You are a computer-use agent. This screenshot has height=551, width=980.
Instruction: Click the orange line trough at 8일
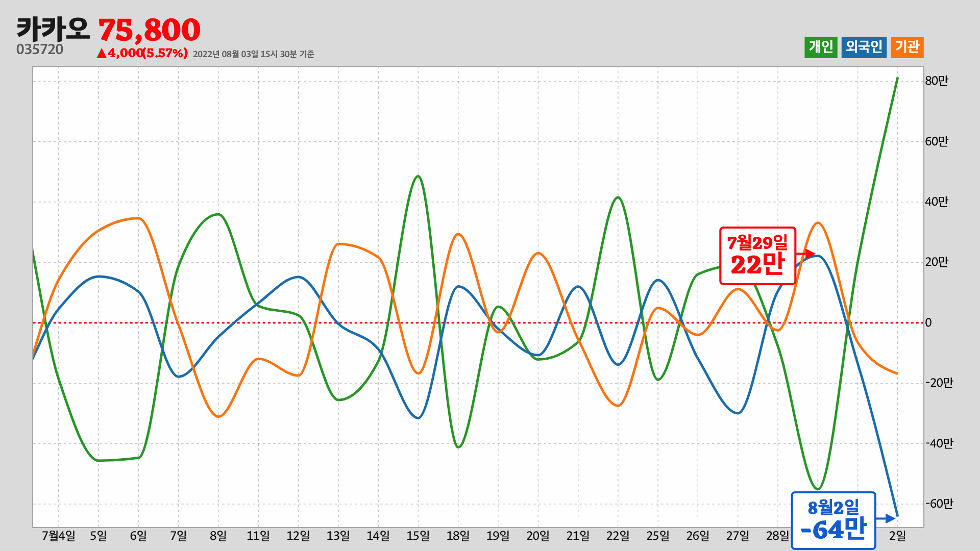218,416
